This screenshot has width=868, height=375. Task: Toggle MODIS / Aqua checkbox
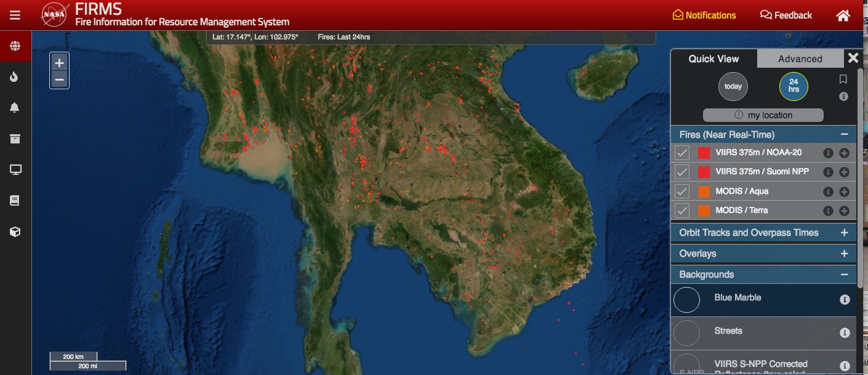click(x=682, y=192)
